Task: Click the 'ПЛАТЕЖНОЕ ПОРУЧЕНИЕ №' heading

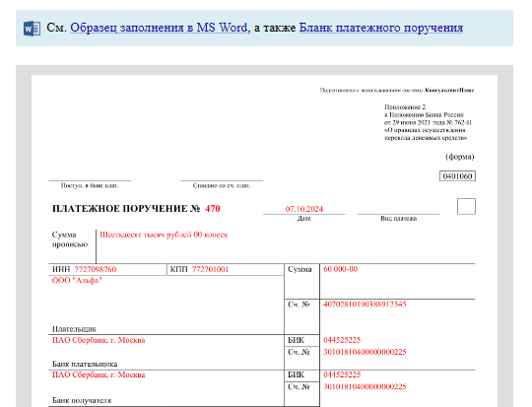Action: tap(126, 208)
